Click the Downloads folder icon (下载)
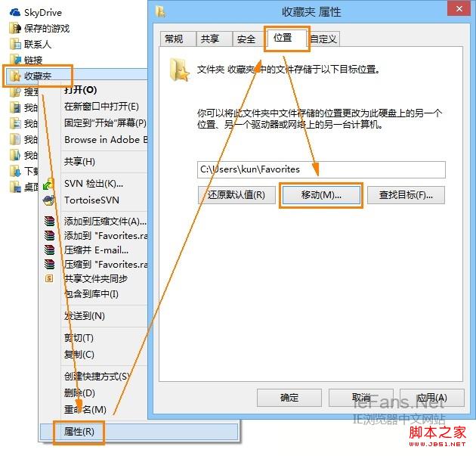The height and width of the screenshot is (456, 476). tap(15, 171)
